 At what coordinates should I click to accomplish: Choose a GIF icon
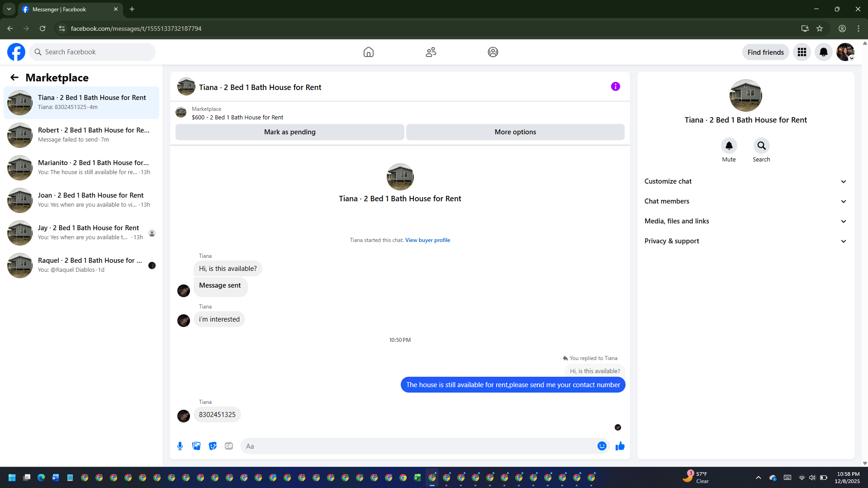tap(229, 446)
